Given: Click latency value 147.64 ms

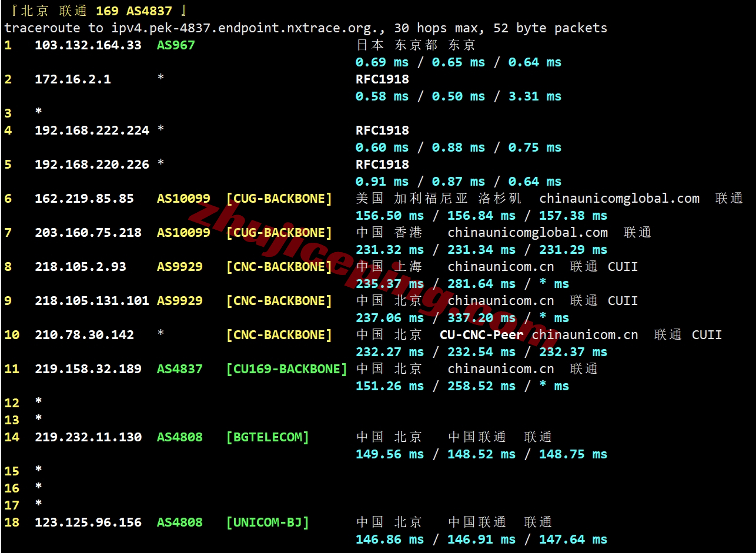Looking at the screenshot, I should tap(573, 539).
